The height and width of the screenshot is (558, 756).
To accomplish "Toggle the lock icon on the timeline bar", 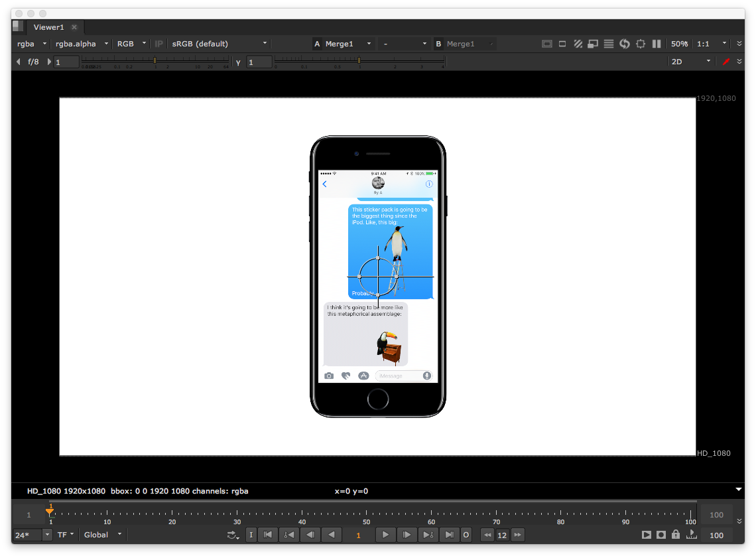I will 676,534.
